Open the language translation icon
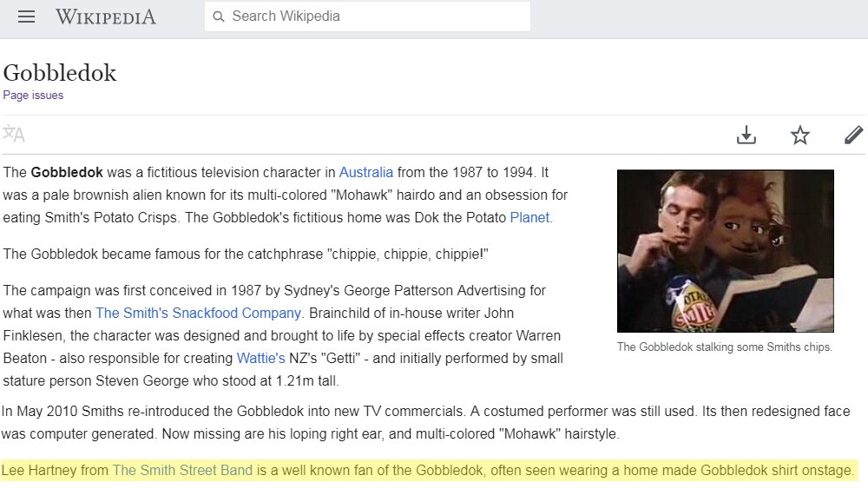This screenshot has height=489, width=868. click(14, 134)
